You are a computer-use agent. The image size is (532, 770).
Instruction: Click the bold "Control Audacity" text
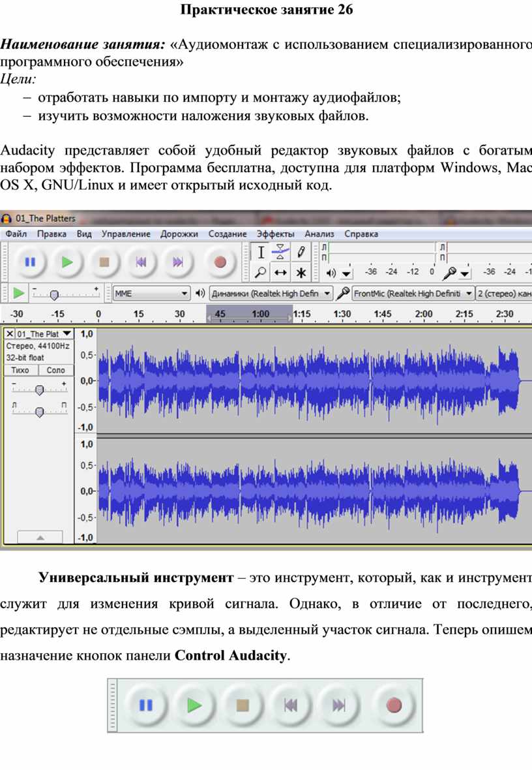[x=231, y=656]
